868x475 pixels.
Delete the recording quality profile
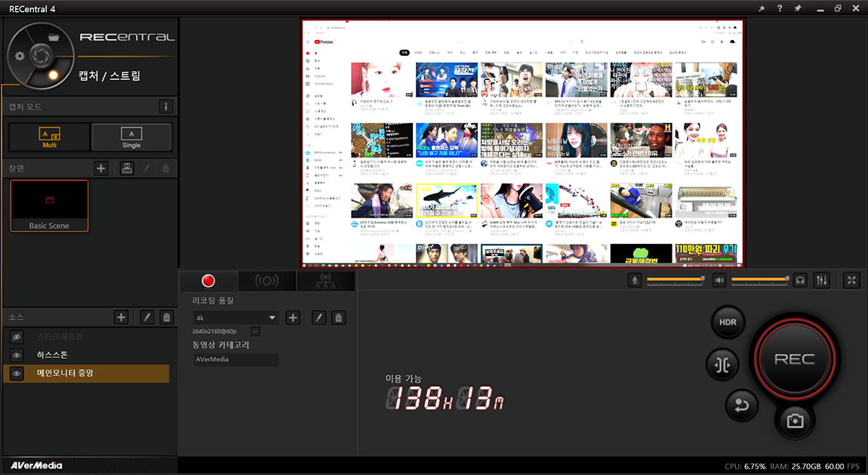(338, 318)
